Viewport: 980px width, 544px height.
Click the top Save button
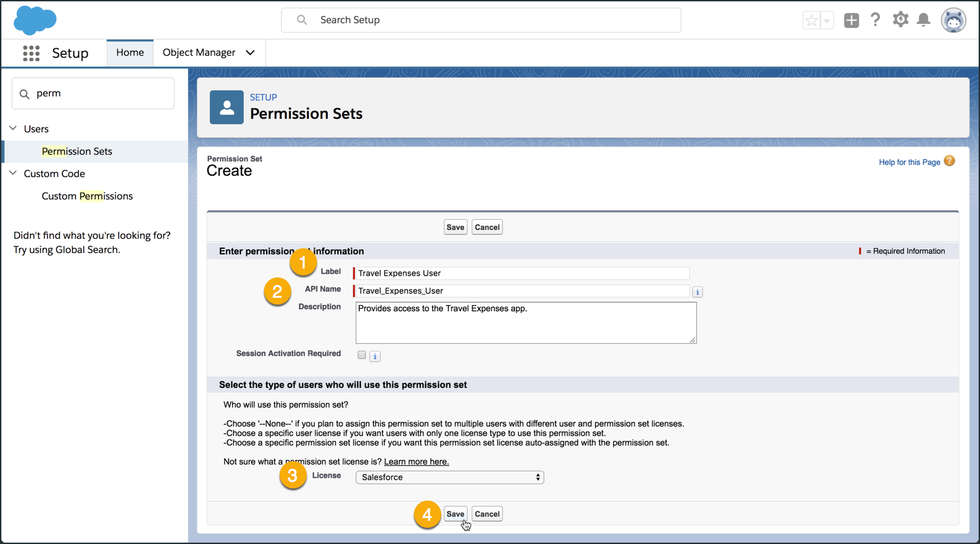click(x=455, y=227)
